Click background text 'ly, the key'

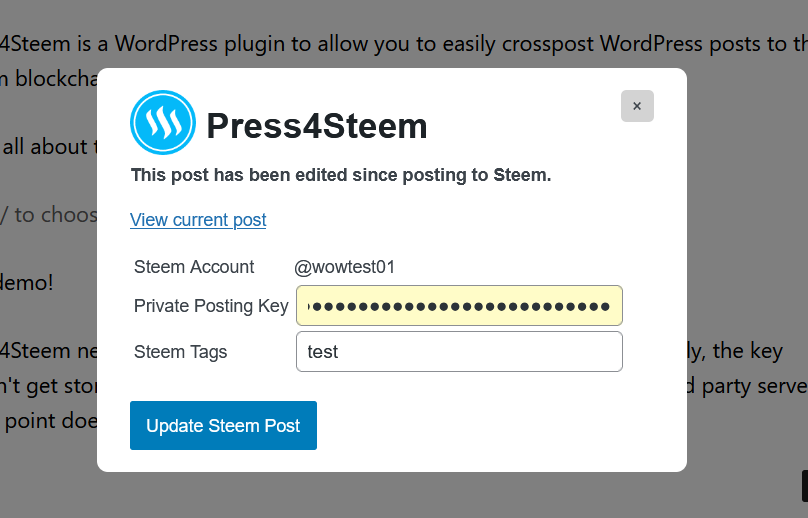click(x=746, y=351)
